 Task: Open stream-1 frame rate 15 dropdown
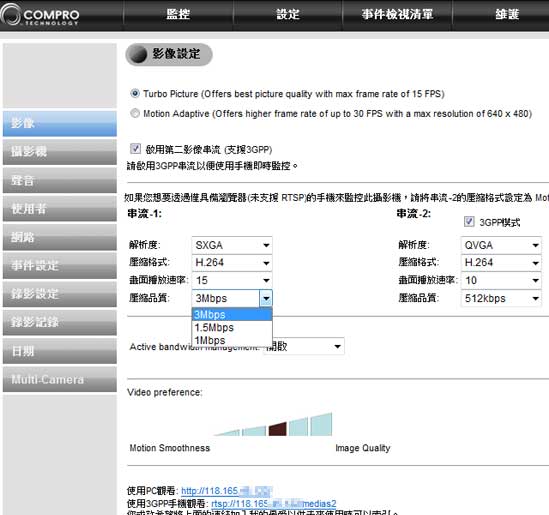232,280
